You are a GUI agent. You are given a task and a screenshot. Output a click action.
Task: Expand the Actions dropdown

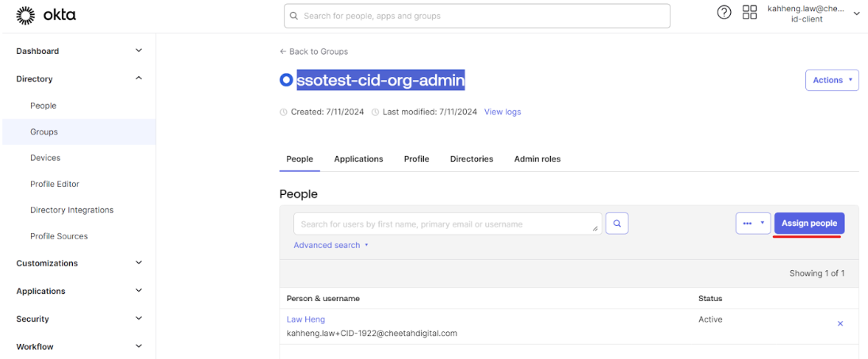coord(832,80)
